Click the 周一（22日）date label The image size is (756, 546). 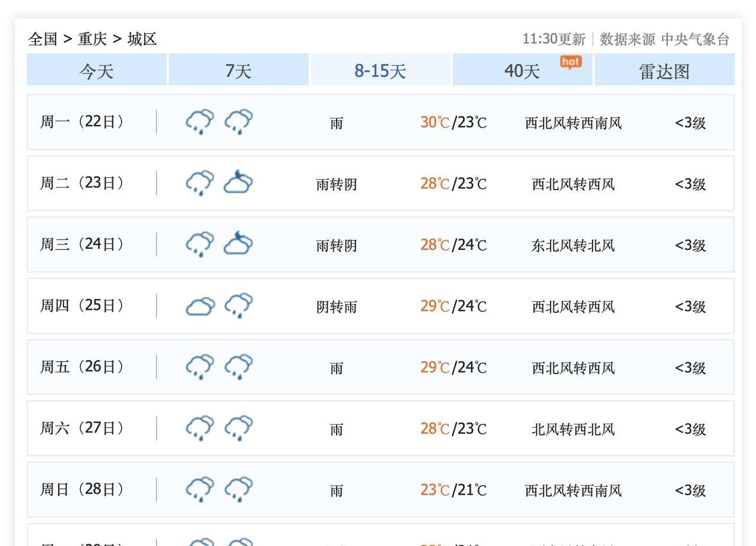(82, 122)
